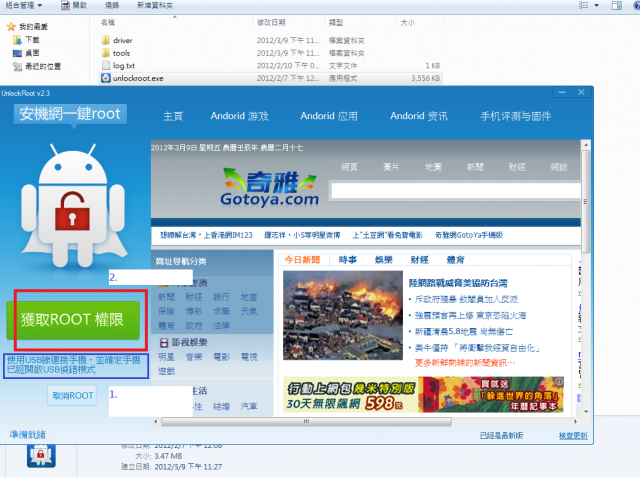Image resolution: width=640 pixels, height=479 pixels.
Task: Open headline 陸網路戰威脅美協防台灣
Action: point(458,283)
